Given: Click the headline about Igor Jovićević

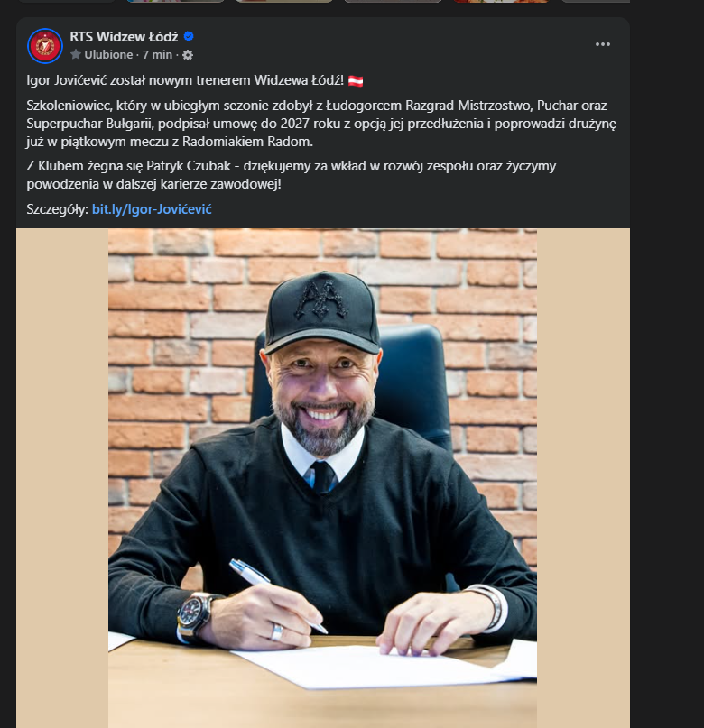Looking at the screenshot, I should [181, 81].
